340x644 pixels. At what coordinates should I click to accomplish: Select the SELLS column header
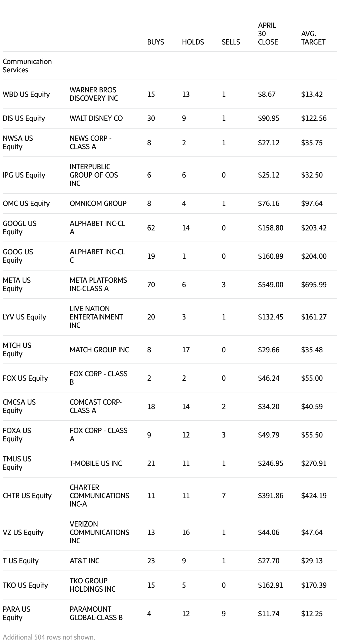231,42
